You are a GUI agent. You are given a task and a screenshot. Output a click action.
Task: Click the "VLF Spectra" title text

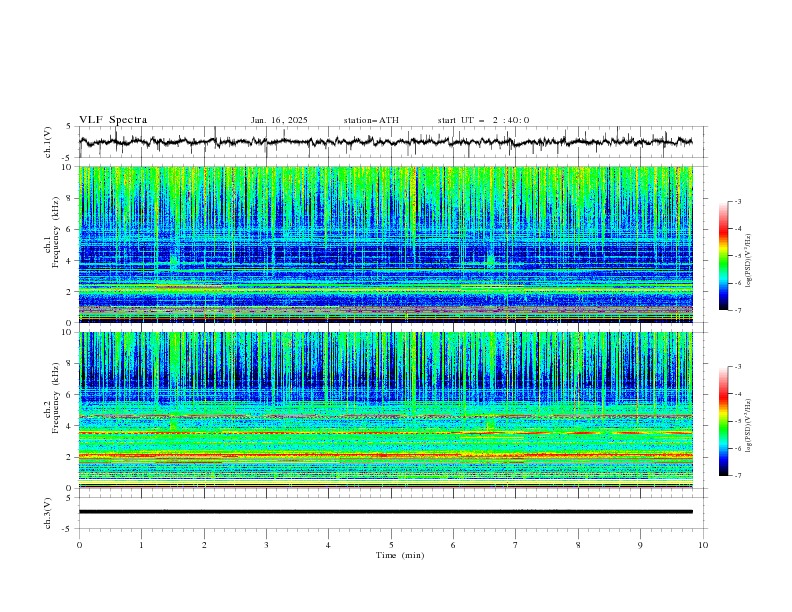113,120
